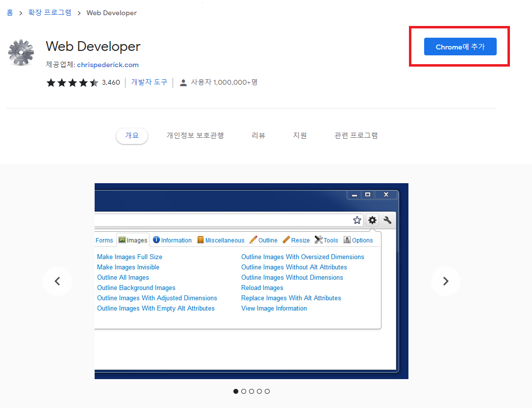Click Make Images Invisible link
The width and height of the screenshot is (532, 408).
(128, 267)
